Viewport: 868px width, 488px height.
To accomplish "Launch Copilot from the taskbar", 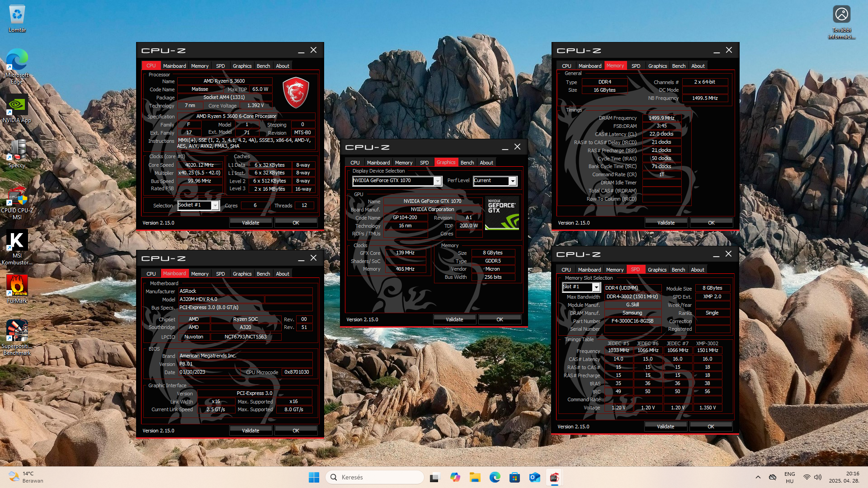I will (455, 477).
